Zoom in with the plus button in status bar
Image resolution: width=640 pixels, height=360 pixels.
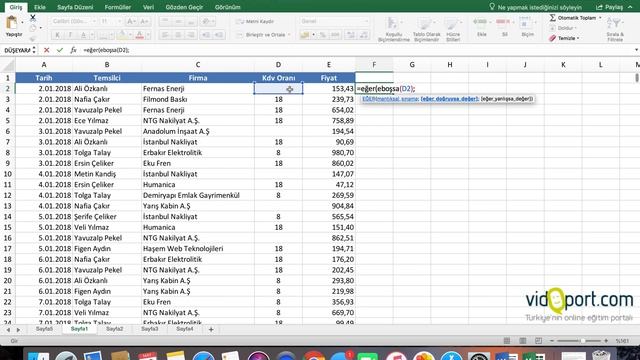(x=606, y=341)
